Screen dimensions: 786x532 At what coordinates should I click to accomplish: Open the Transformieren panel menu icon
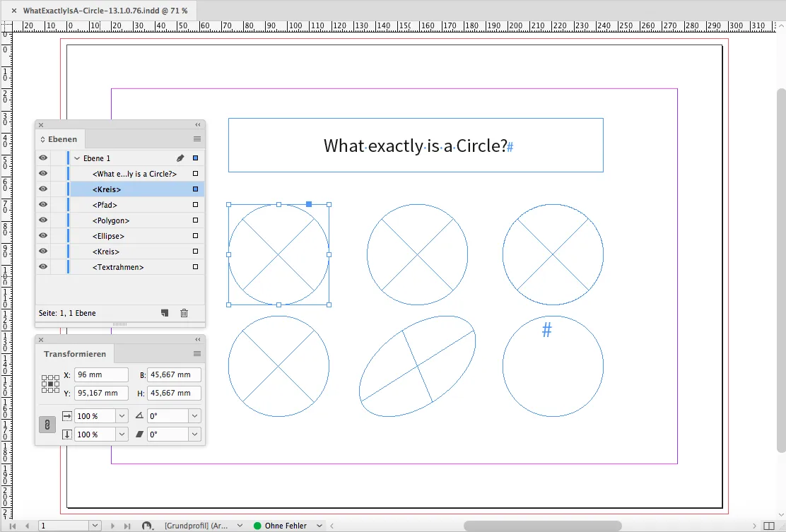[x=198, y=354]
